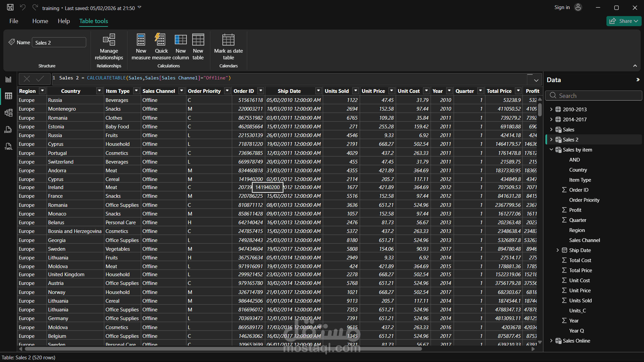Viewport: 644px width, 362px height.
Task: Open the File menu
Action: [14, 21]
